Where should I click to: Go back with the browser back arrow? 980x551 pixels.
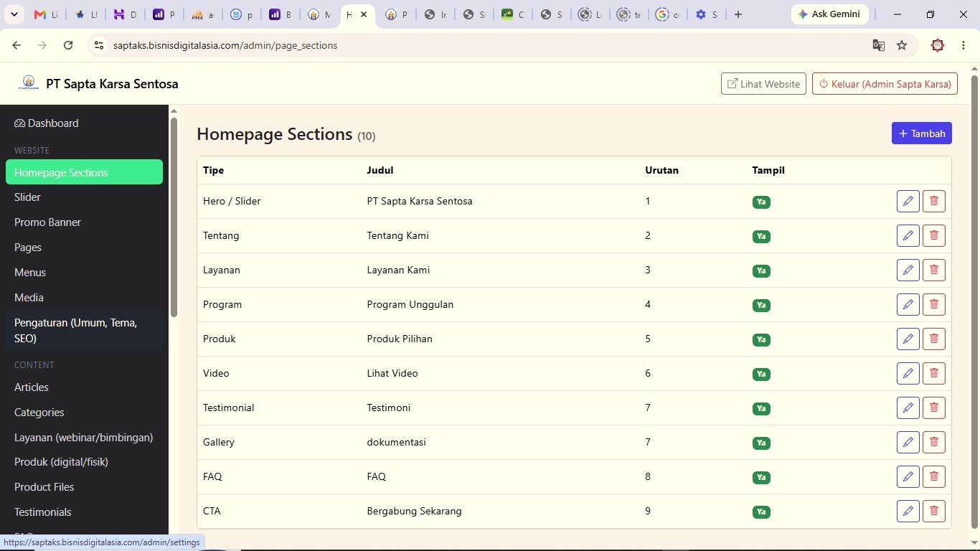[17, 45]
